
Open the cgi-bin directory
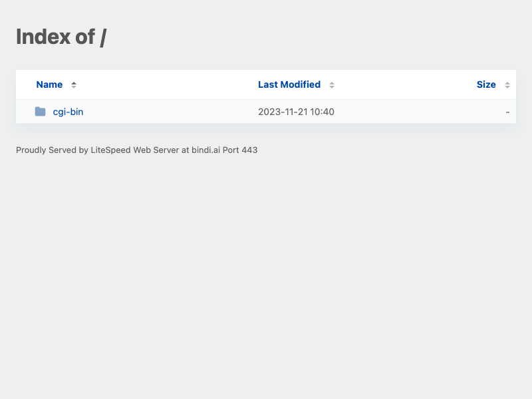pyautogui.click(x=68, y=111)
